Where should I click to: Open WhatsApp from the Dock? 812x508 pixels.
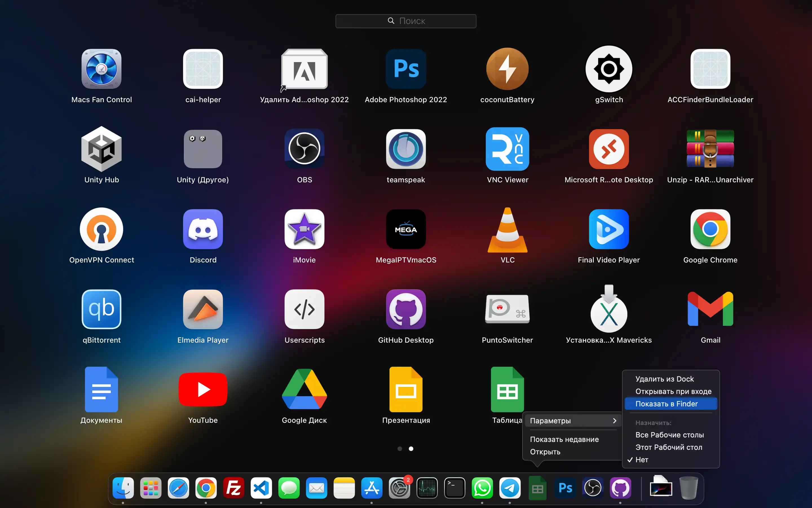point(482,487)
